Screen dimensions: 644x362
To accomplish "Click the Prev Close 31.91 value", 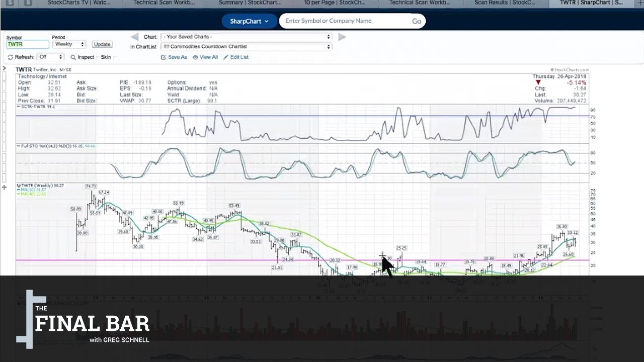I will [x=54, y=101].
